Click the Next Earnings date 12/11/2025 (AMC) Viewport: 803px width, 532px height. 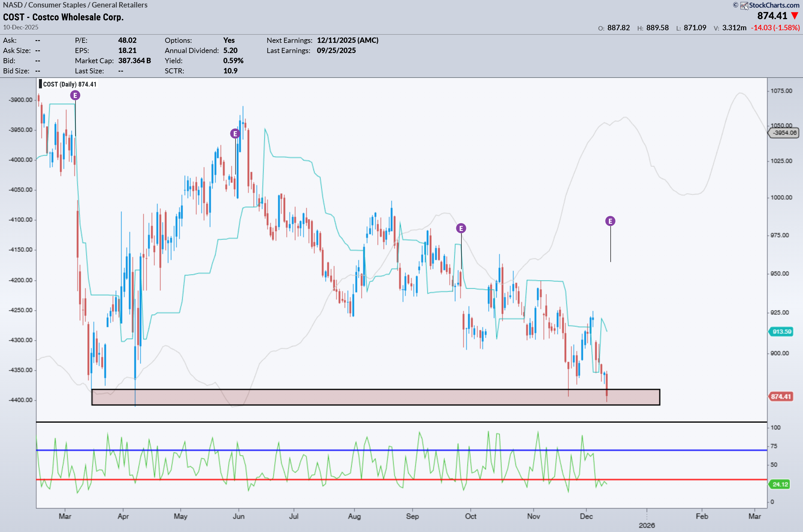click(348, 40)
